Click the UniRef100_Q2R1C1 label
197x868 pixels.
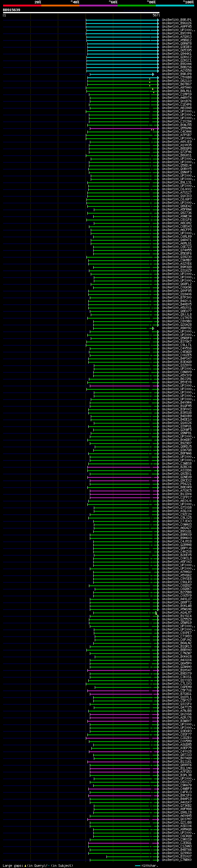tap(176, 61)
